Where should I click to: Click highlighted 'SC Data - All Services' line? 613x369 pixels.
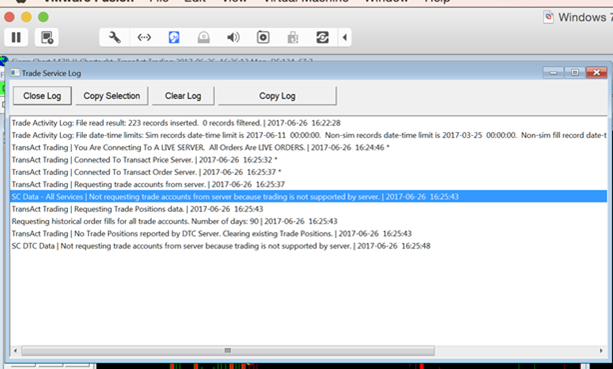click(308, 197)
